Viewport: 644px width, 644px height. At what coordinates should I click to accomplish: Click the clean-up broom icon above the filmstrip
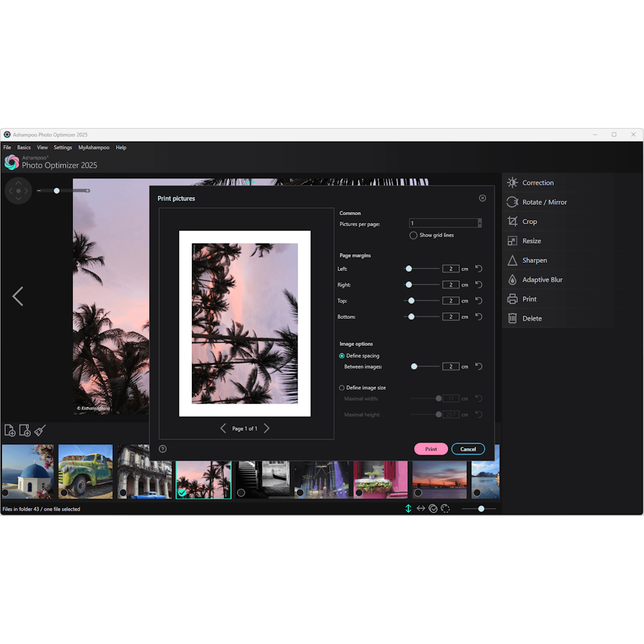[x=39, y=430]
